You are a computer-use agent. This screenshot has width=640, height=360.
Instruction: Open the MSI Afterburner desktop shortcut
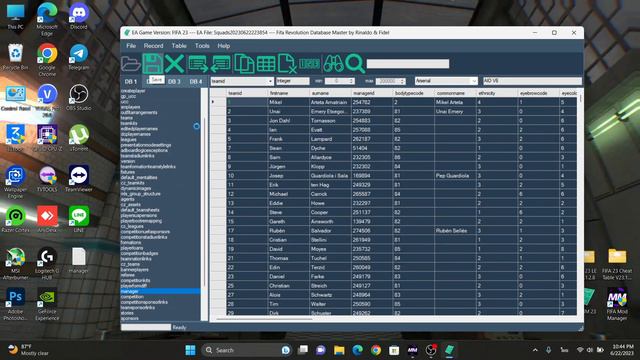16,263
